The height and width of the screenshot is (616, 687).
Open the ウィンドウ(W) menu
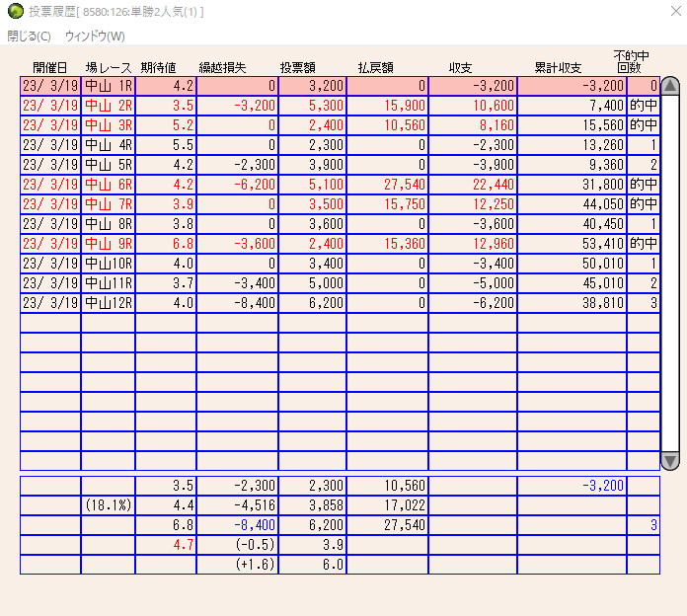[x=95, y=37]
